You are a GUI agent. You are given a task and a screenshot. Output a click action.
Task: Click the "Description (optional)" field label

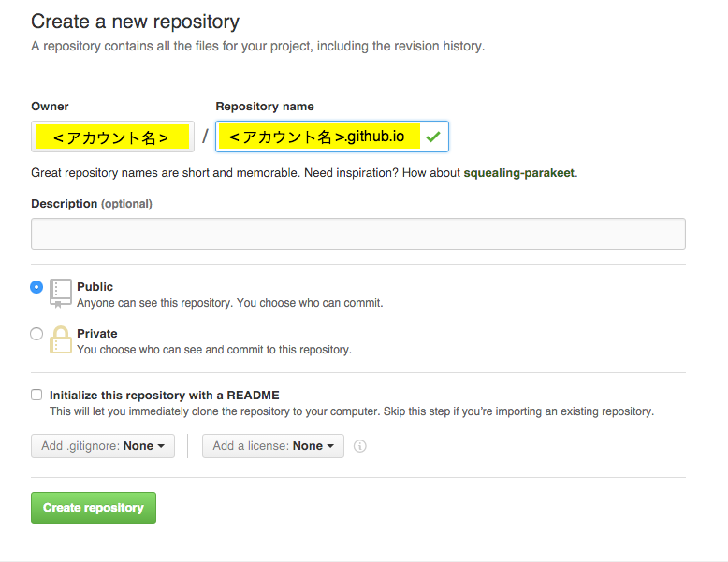pos(91,203)
